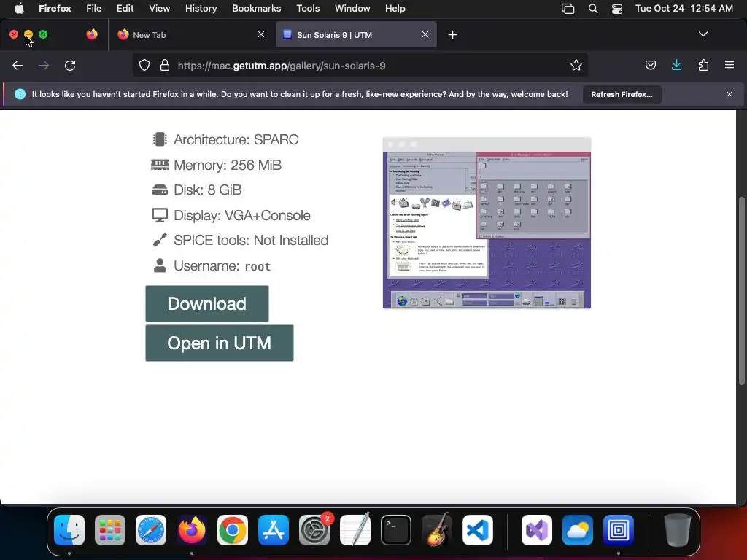This screenshot has height=560, width=747.
Task: Launch Safari from the Dock
Action: (151, 530)
